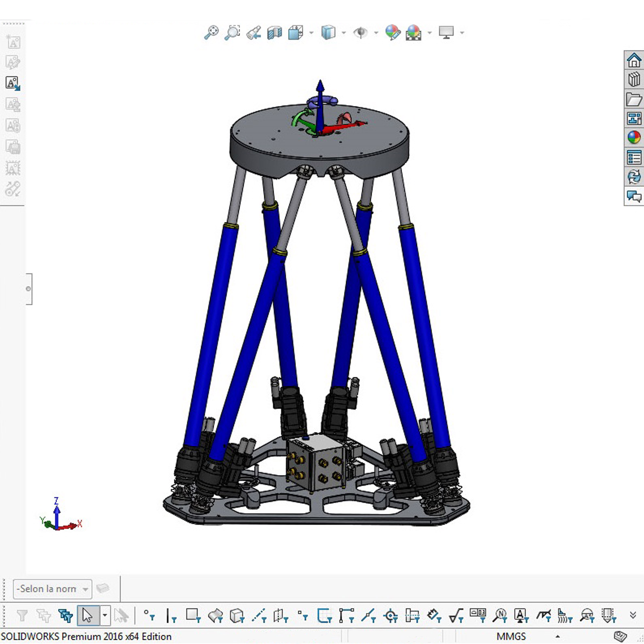Click the printer-like annotation icon on left

(x=13, y=147)
